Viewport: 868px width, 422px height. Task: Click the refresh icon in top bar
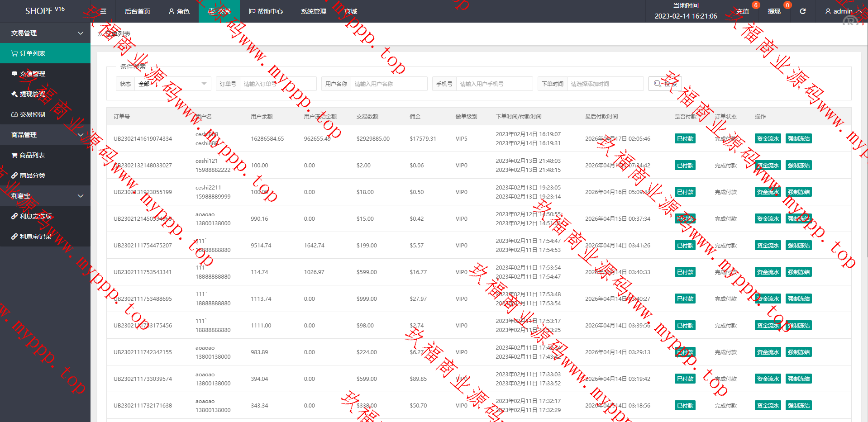click(x=802, y=11)
